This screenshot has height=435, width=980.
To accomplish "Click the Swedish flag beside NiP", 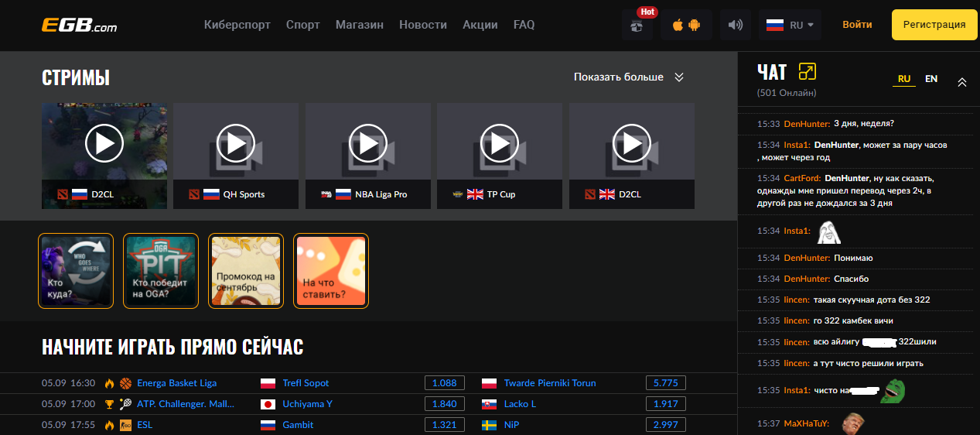I will point(490,425).
